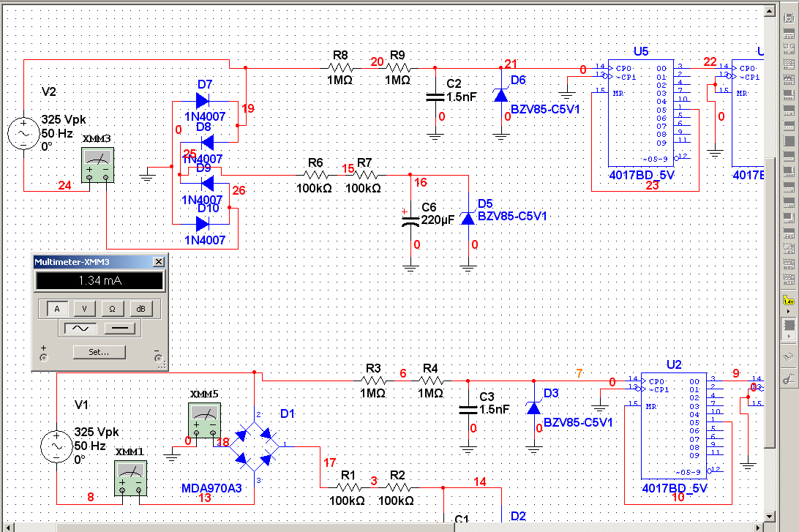Choose the Logic Analyzer instrument icon
The height and width of the screenshot is (532, 799).
point(788,141)
